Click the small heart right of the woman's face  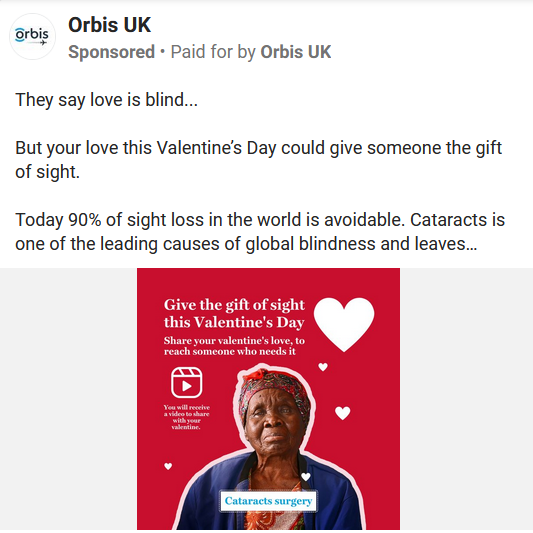pyautogui.click(x=343, y=413)
